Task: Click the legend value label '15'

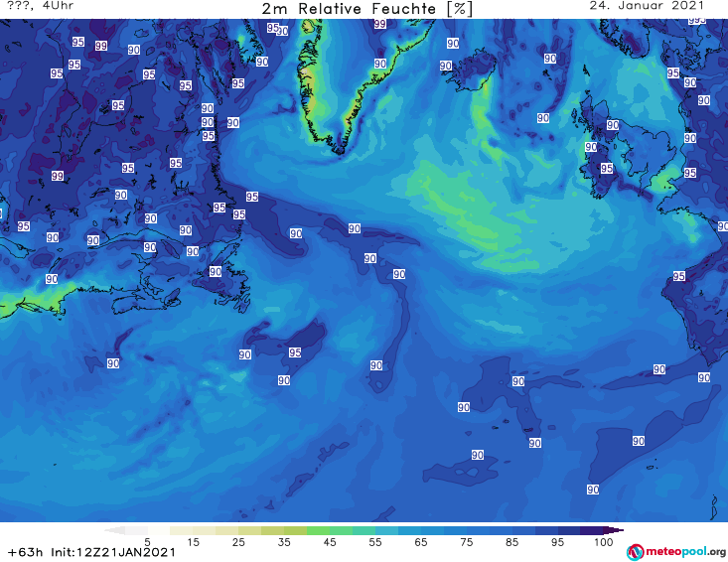Action: 193,542
